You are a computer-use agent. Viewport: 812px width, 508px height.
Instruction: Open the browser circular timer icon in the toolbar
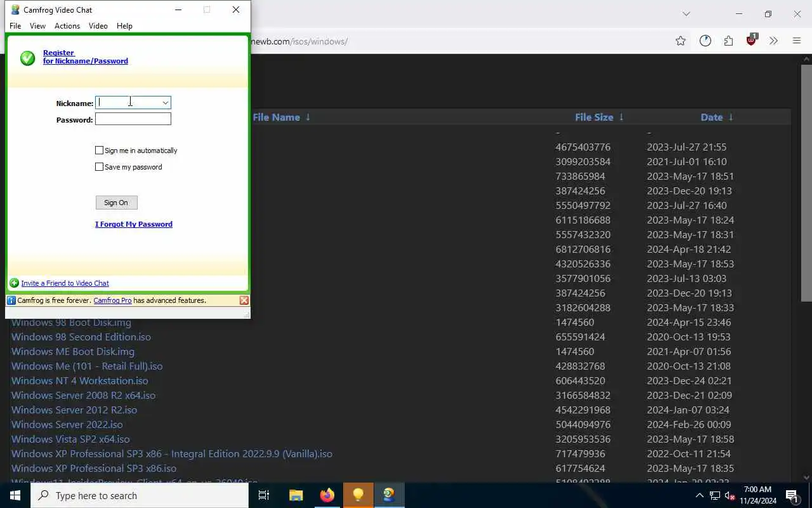(705, 41)
